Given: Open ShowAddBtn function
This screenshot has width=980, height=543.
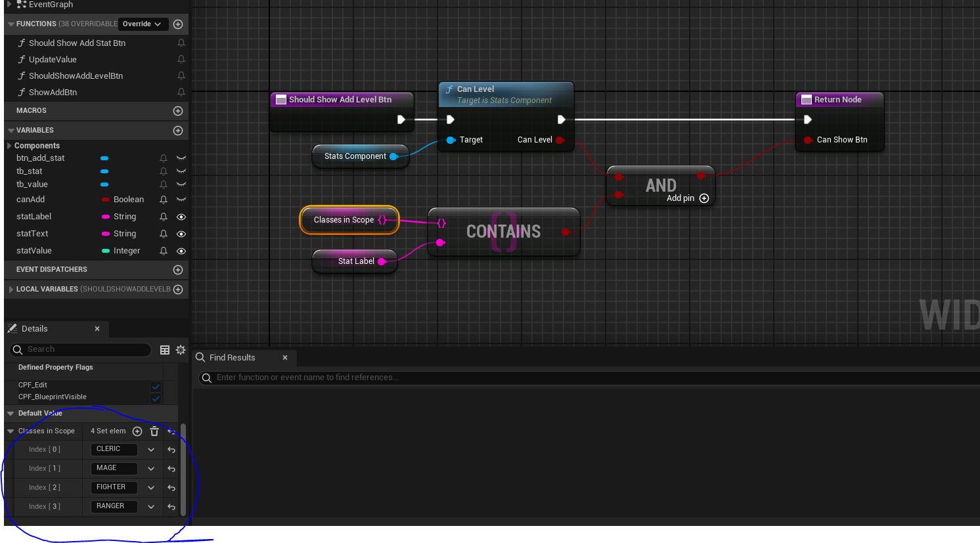Looking at the screenshot, I should 53,93.
